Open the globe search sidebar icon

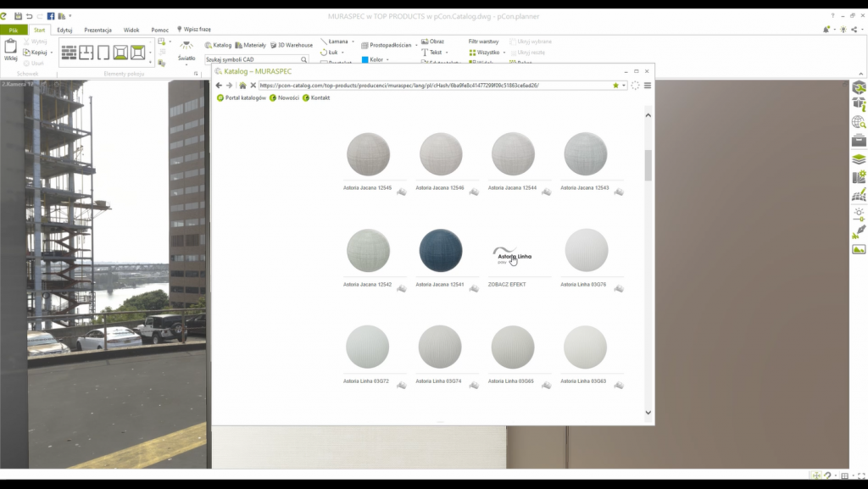[859, 122]
